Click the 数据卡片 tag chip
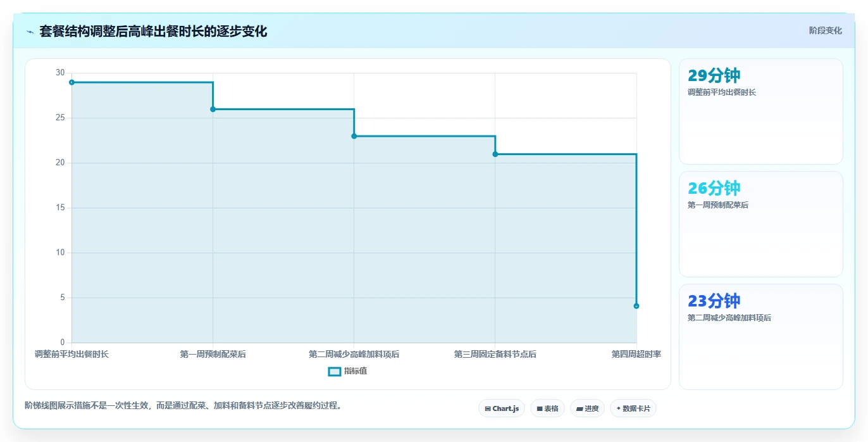868x442 pixels. (633, 408)
